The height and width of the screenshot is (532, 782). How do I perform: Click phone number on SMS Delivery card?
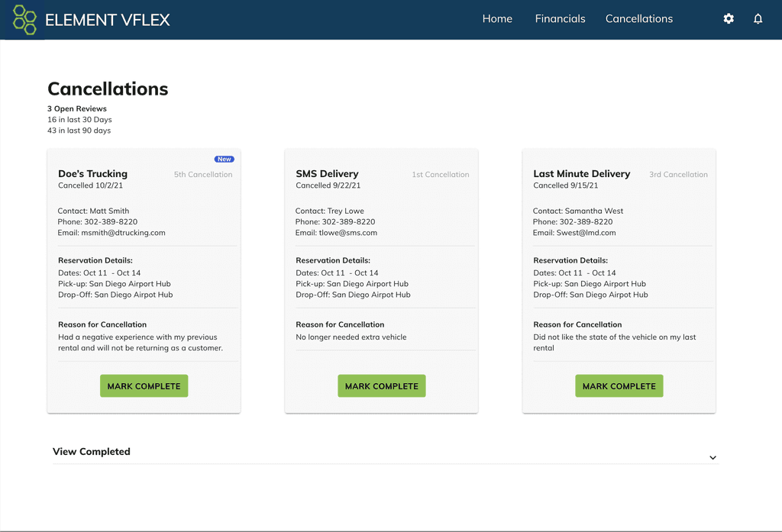348,222
